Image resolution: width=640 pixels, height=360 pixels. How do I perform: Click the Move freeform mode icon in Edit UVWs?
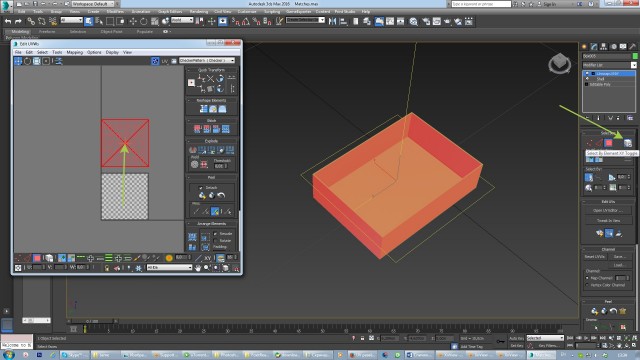(x=18, y=61)
